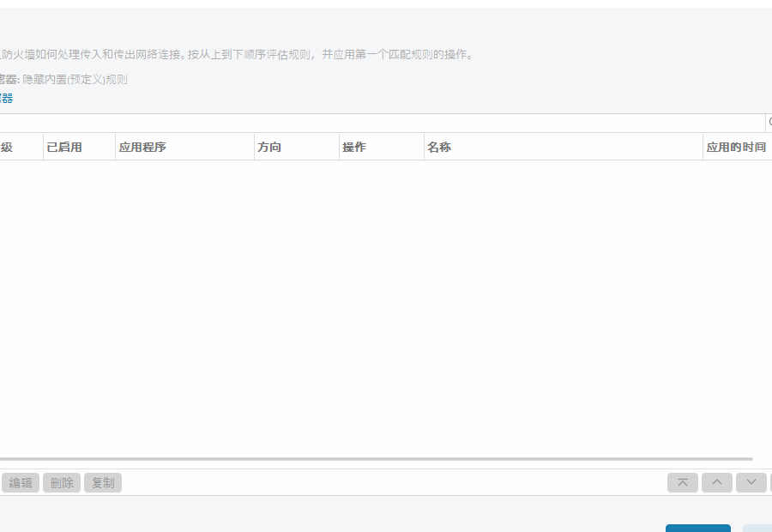Click the 删除 (Delete) button
This screenshot has width=772, height=532.
(61, 482)
